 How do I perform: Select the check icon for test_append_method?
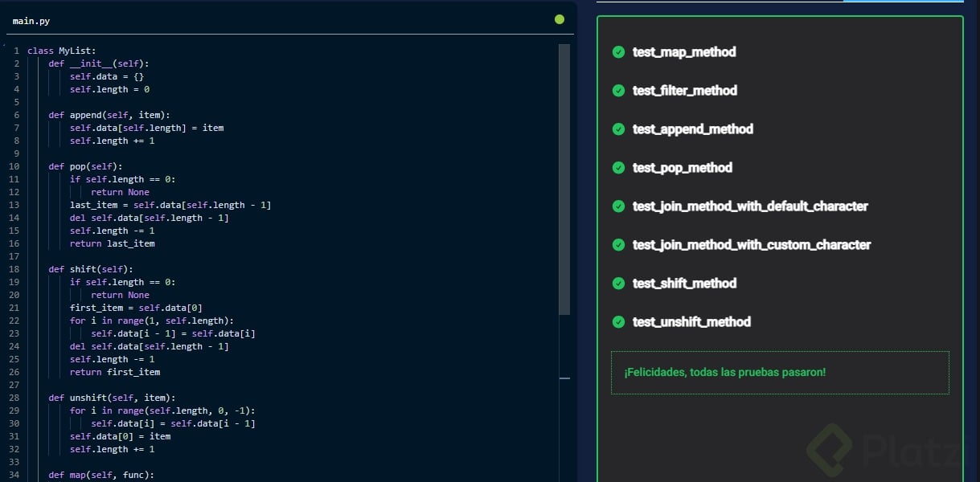click(x=618, y=129)
